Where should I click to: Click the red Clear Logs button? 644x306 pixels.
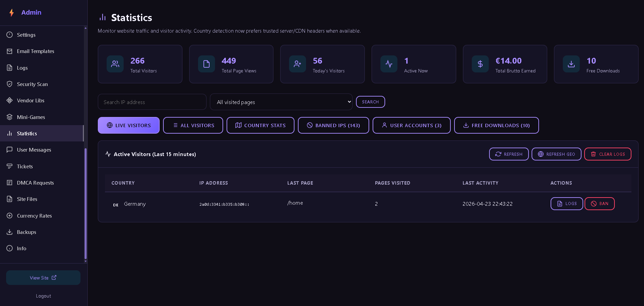(608, 154)
